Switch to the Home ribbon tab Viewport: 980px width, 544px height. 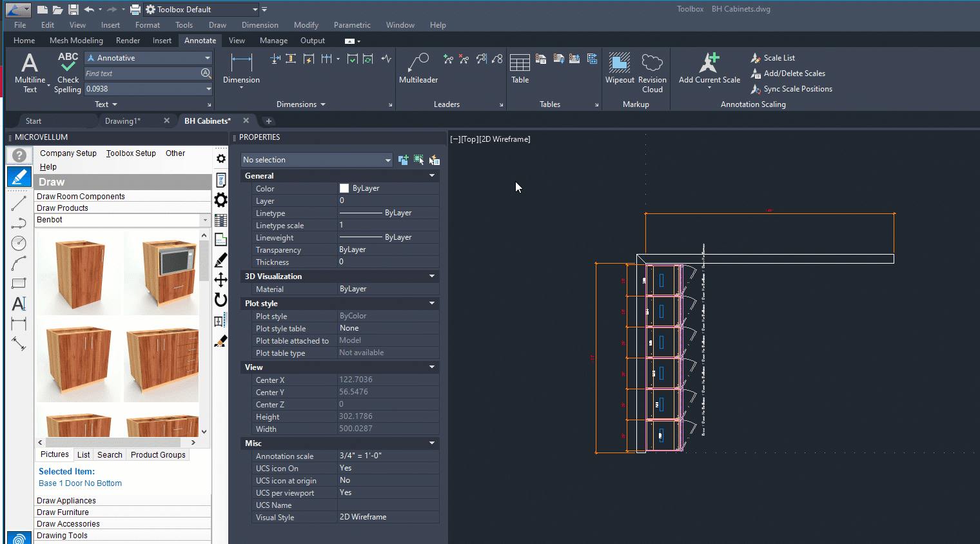coord(24,41)
